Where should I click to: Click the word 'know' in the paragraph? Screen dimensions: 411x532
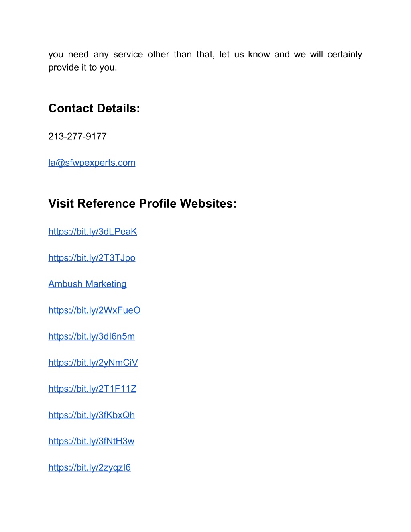pos(259,55)
